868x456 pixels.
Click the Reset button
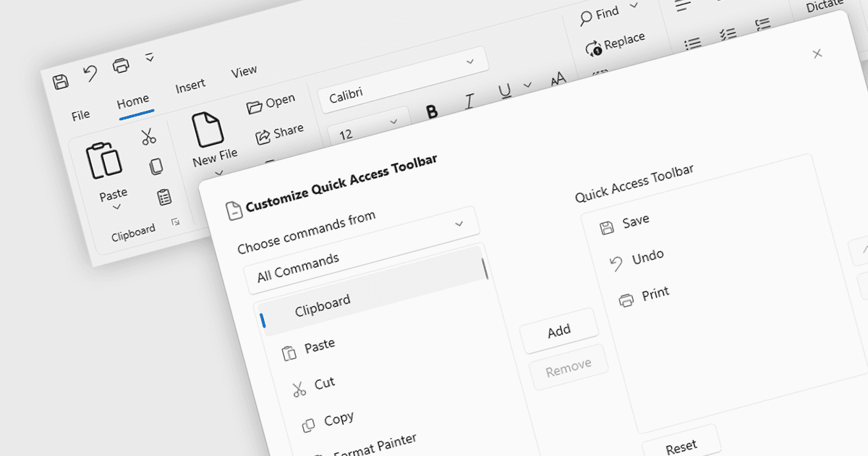click(x=681, y=446)
